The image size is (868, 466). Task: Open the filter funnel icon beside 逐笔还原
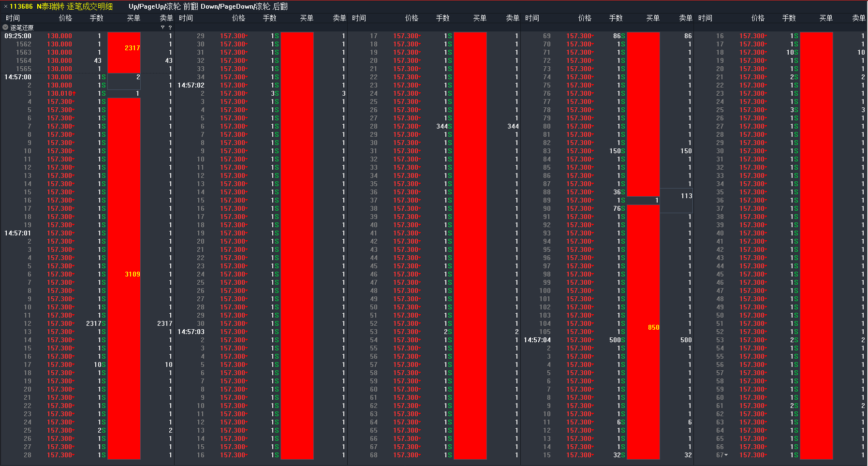(162, 28)
